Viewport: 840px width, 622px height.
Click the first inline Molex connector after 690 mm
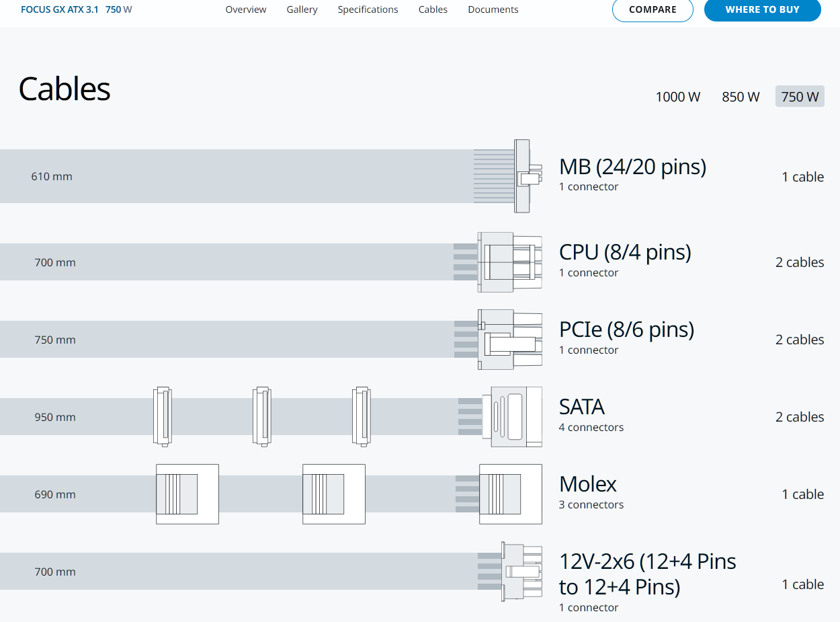tap(187, 494)
